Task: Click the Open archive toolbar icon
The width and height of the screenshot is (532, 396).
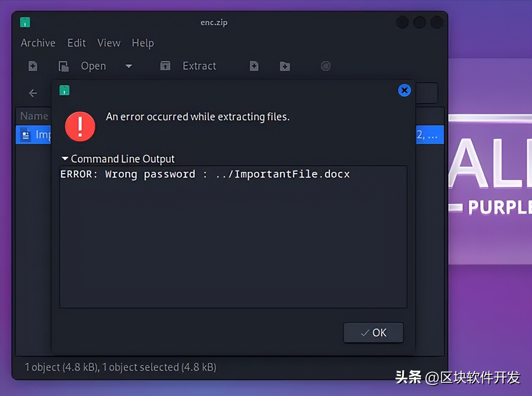Action: (x=63, y=66)
